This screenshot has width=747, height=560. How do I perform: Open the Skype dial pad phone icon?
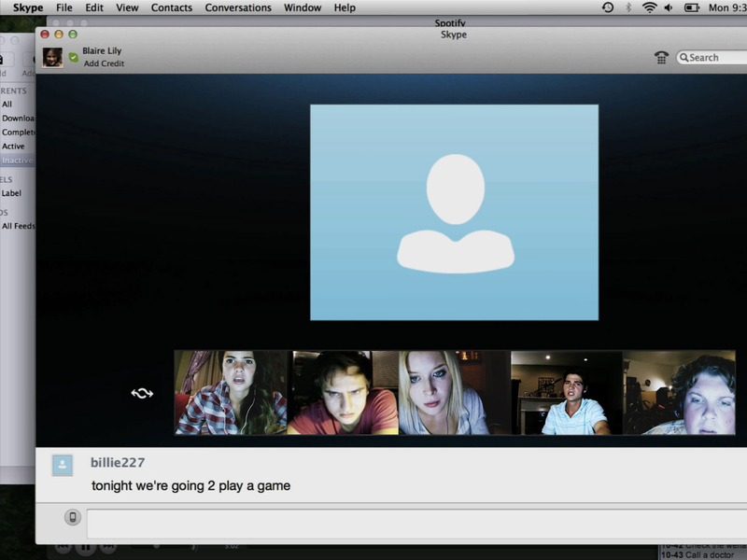(661, 58)
